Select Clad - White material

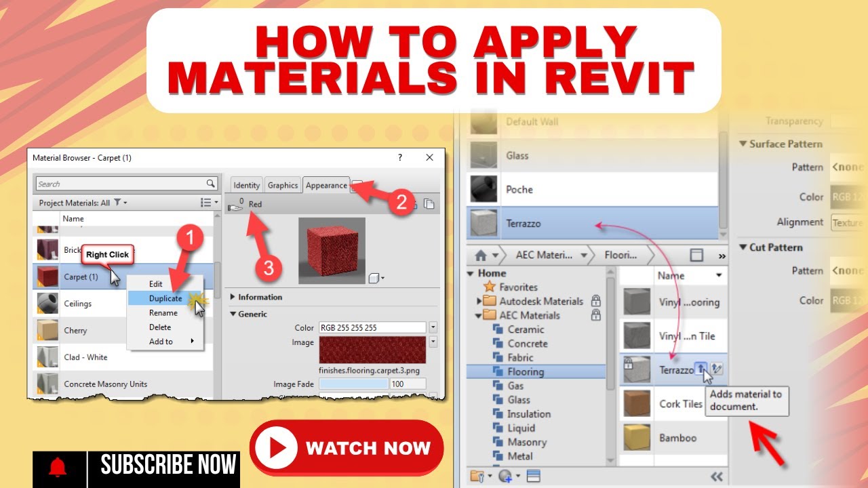[123, 357]
